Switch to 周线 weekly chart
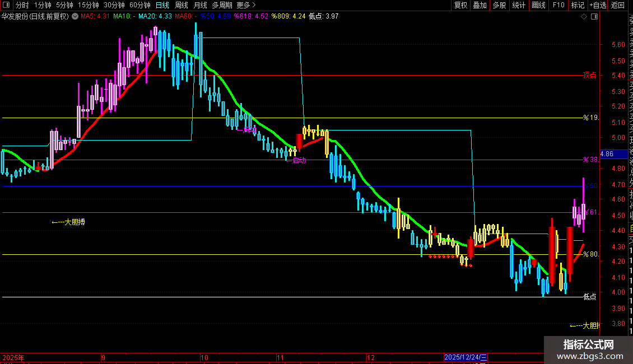Image resolution: width=633 pixels, height=364 pixels. [181, 5]
